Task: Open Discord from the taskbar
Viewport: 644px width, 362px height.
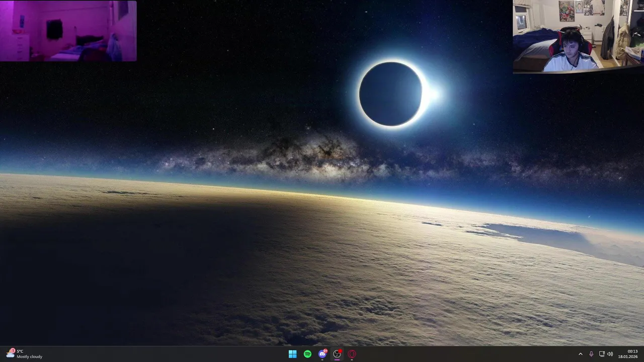Action: point(323,354)
